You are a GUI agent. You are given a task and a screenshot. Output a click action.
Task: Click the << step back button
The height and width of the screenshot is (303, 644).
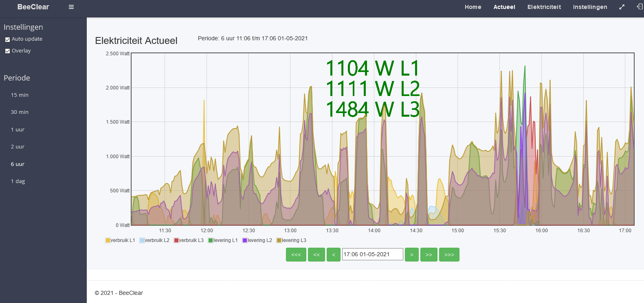(x=317, y=255)
